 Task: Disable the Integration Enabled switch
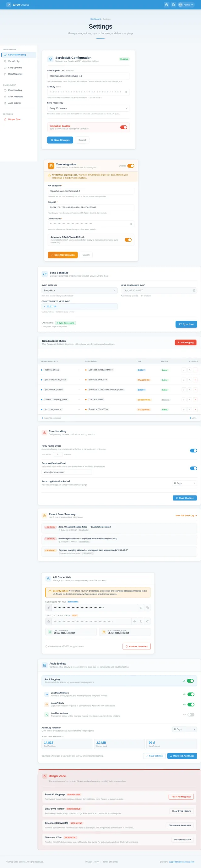click(123, 127)
